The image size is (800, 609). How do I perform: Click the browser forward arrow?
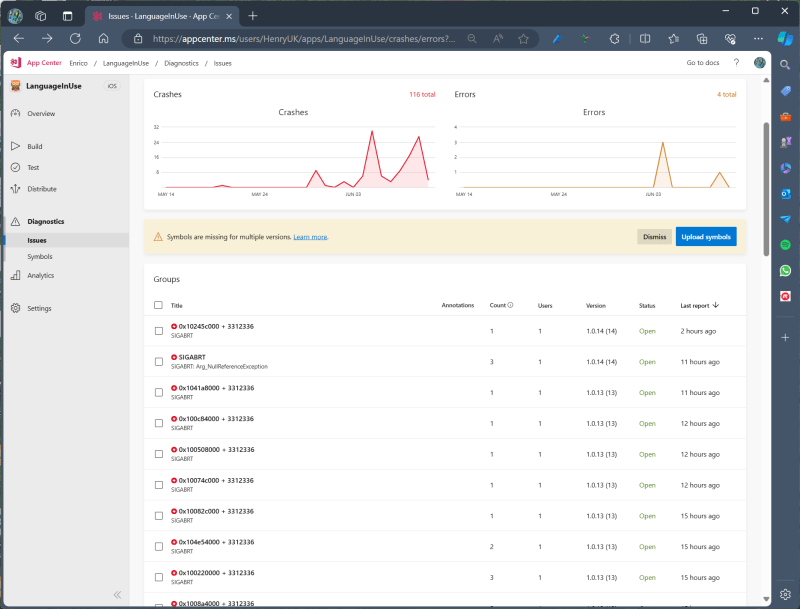point(47,39)
